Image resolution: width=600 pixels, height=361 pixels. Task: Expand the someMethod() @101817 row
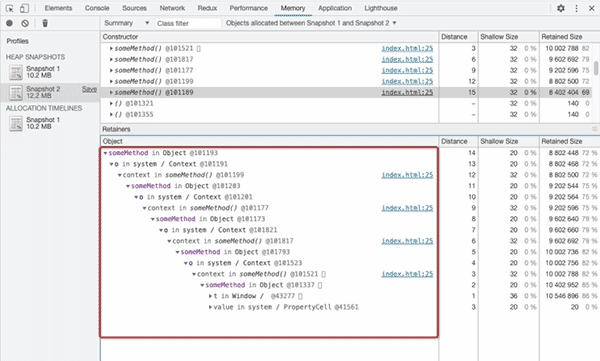tap(111, 60)
